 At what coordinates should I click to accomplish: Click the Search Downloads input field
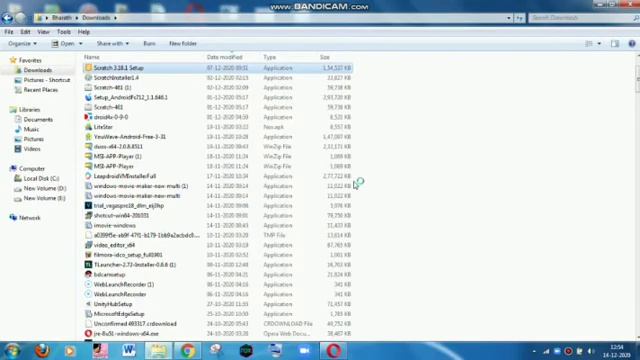click(581, 18)
